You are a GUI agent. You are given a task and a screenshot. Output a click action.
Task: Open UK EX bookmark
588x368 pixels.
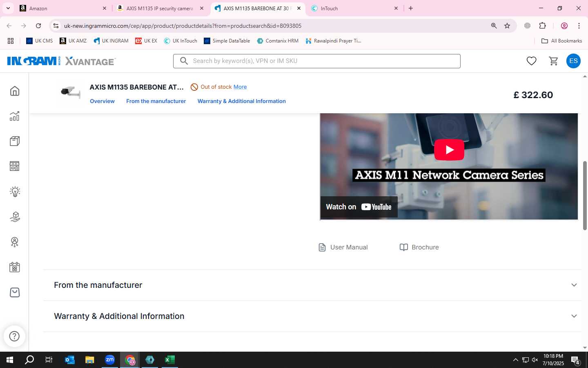pos(146,41)
